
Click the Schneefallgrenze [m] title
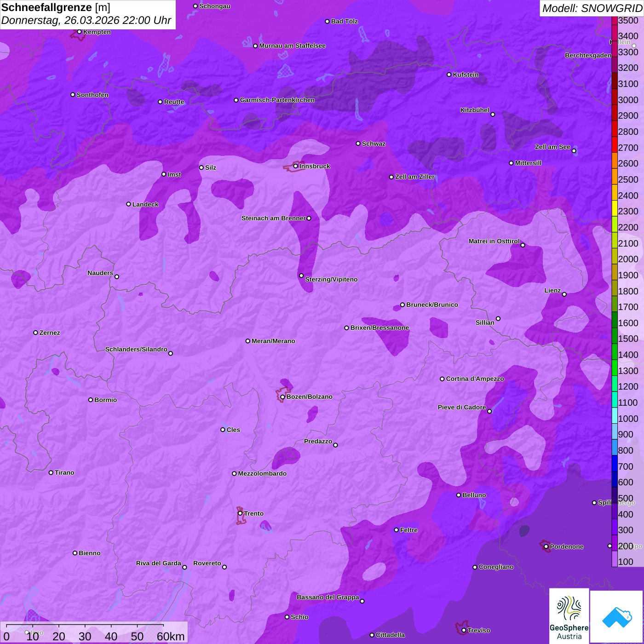(56, 7)
